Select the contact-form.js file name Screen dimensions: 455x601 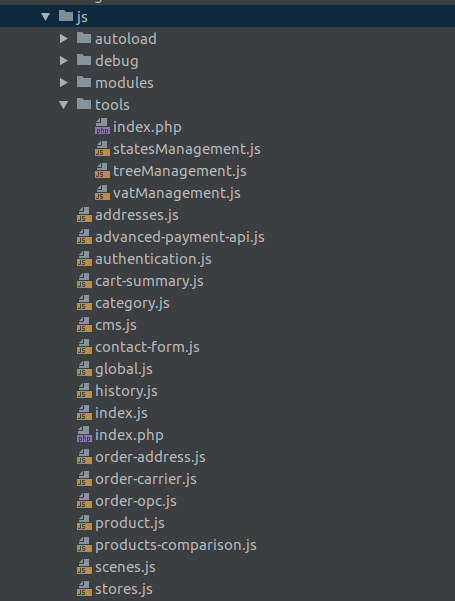coord(147,347)
